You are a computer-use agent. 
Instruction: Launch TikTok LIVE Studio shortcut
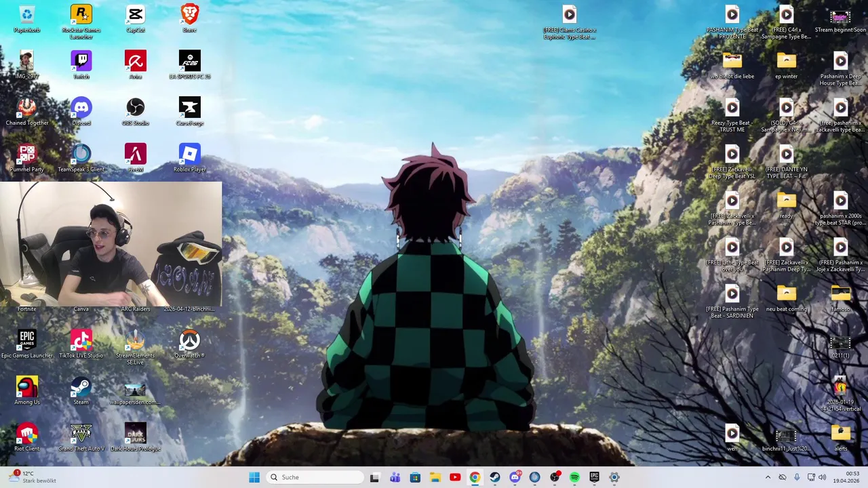81,344
